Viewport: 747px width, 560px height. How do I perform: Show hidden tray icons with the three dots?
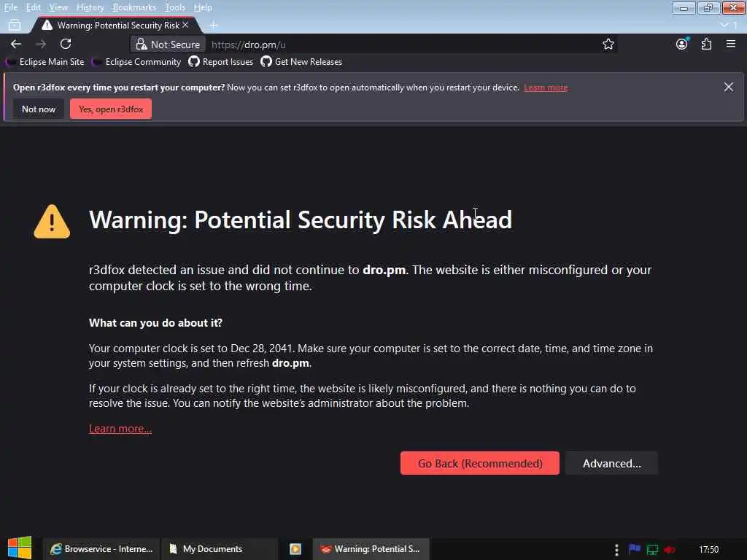616,550
